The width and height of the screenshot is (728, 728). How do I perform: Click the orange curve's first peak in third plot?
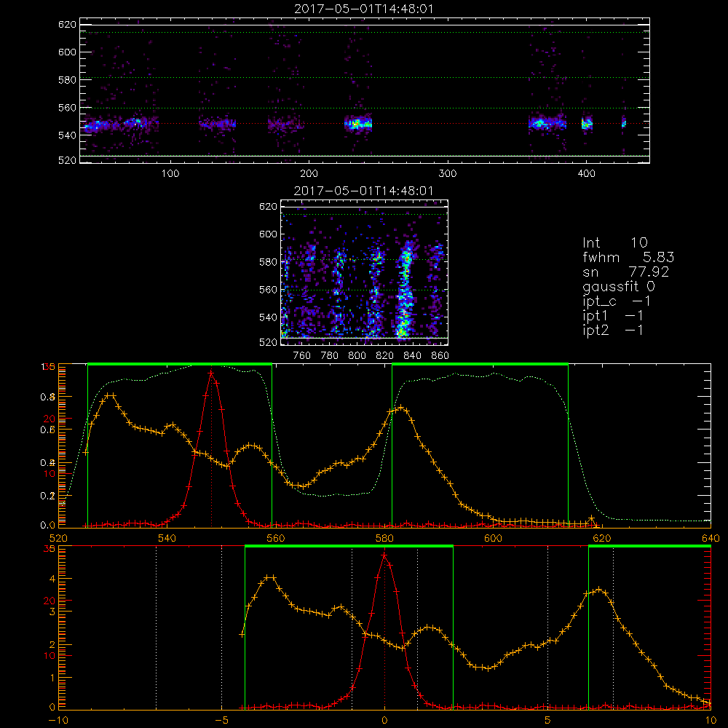[111, 395]
